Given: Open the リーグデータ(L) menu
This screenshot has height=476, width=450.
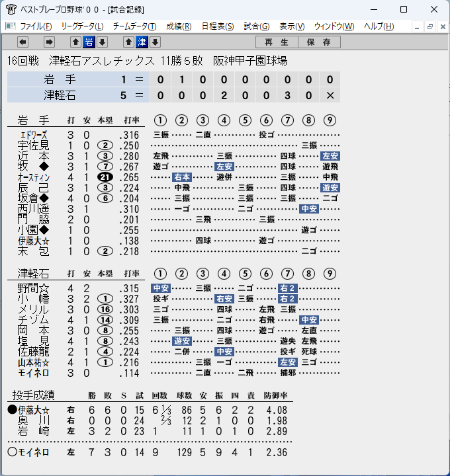Looking at the screenshot, I should pyautogui.click(x=82, y=26).
